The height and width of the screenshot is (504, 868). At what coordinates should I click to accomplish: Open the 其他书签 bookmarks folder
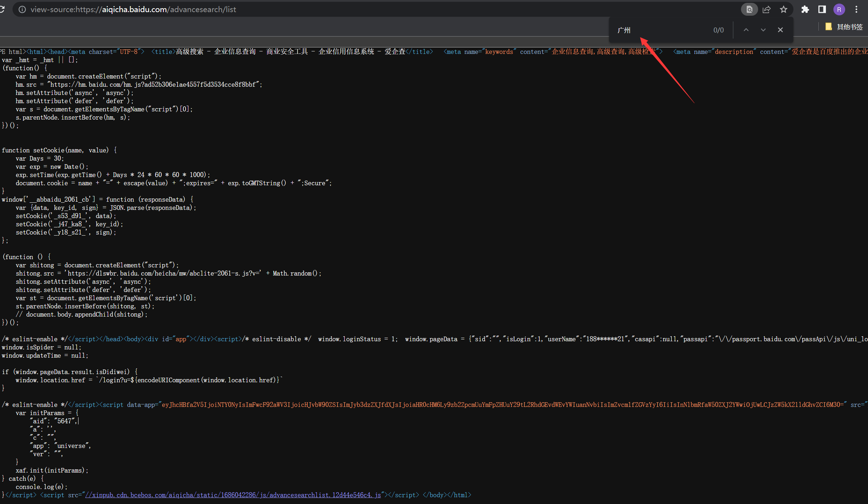pyautogui.click(x=844, y=27)
